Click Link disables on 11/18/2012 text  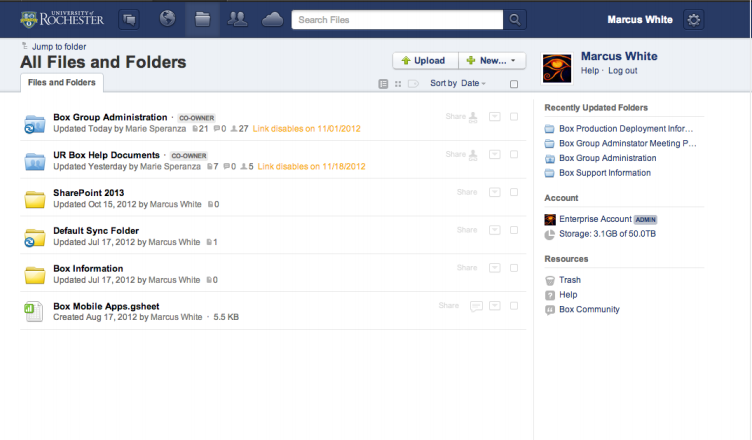click(311, 167)
